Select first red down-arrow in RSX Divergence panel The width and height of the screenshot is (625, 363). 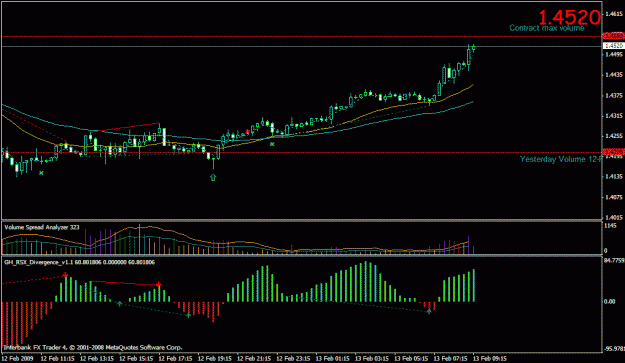65,275
